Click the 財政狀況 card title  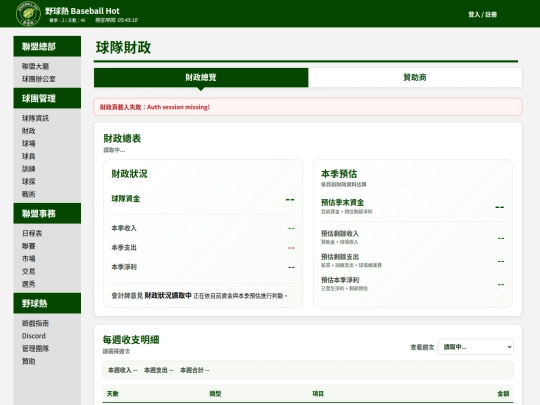(129, 174)
